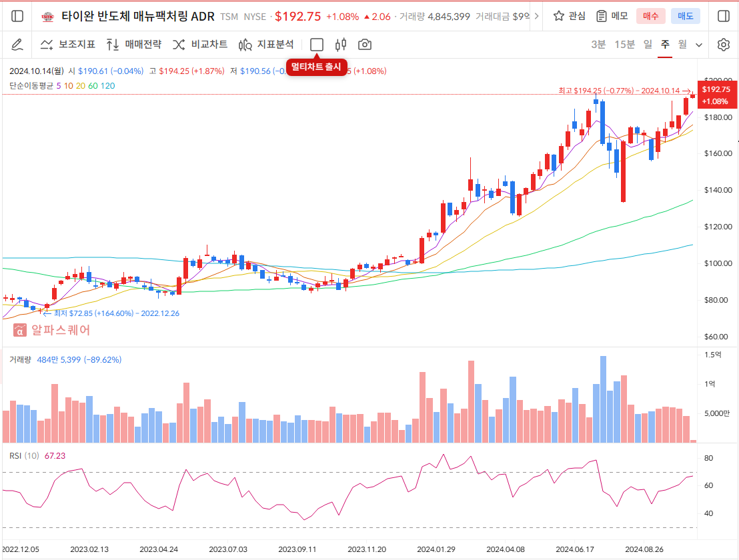Screen dimensions: 739x560
Task: Click the moving average 5 period value
Action: [x=59, y=86]
